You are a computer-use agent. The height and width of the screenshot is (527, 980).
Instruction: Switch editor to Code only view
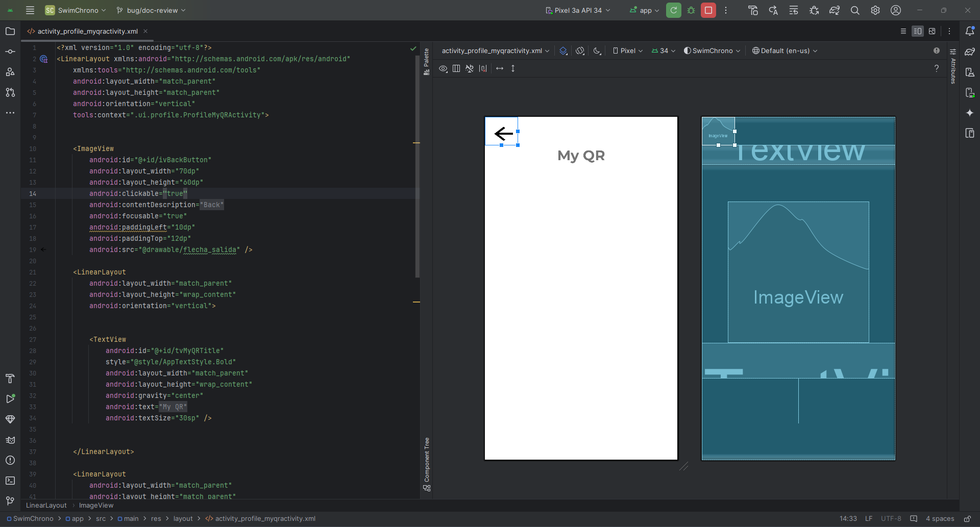903,31
